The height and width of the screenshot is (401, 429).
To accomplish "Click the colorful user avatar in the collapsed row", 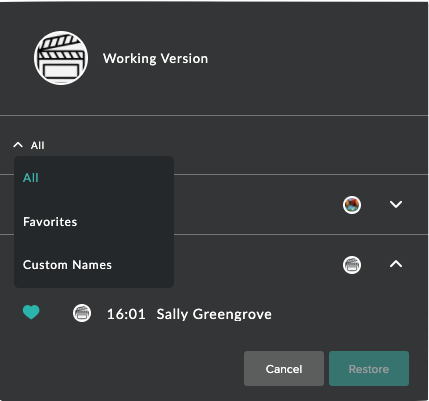I will pos(352,205).
